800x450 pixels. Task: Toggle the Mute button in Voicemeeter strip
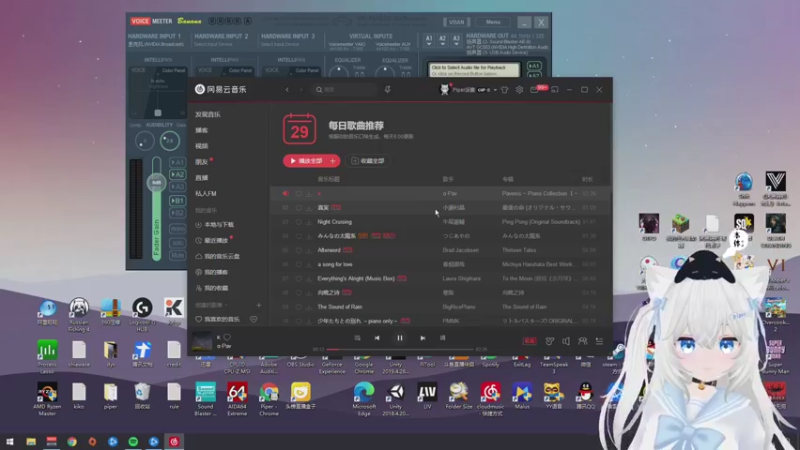(x=178, y=255)
